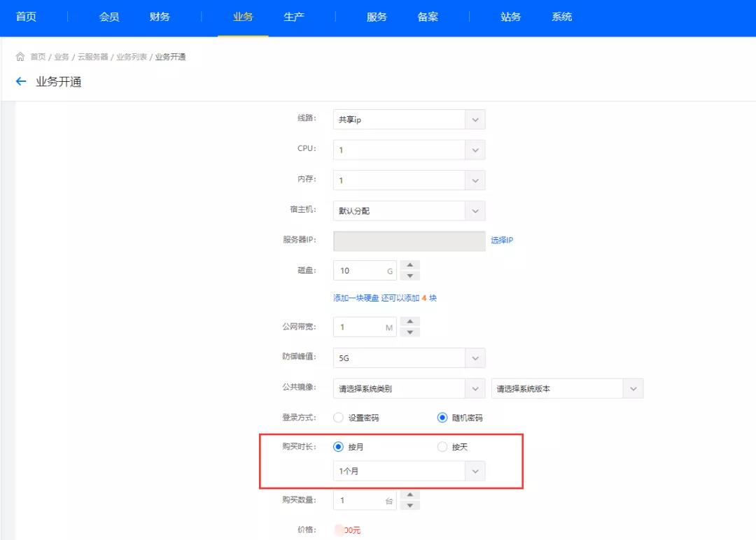756x540 pixels.
Task: Open 请选择系统类别 dropdown
Action: point(409,388)
